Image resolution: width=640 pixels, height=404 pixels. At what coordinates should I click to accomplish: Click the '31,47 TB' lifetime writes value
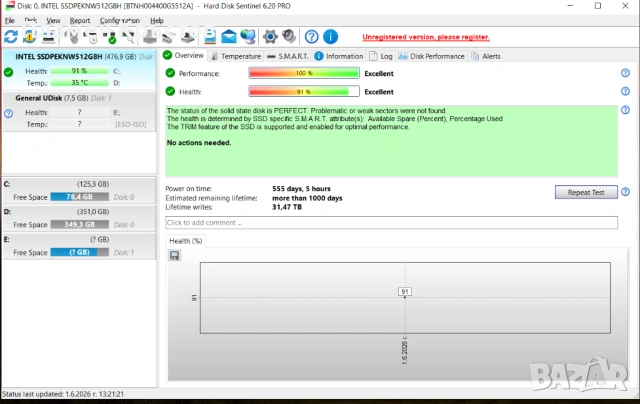click(x=287, y=207)
